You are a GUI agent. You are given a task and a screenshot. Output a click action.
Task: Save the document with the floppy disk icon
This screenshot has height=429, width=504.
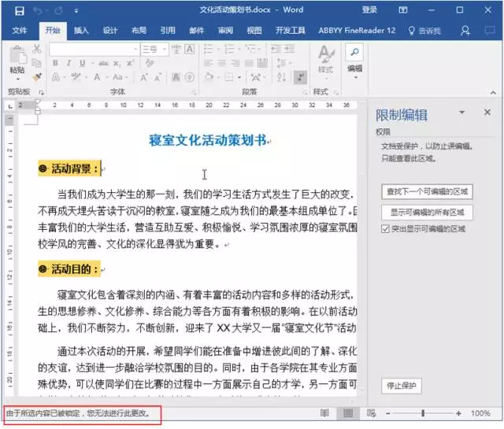pos(19,11)
